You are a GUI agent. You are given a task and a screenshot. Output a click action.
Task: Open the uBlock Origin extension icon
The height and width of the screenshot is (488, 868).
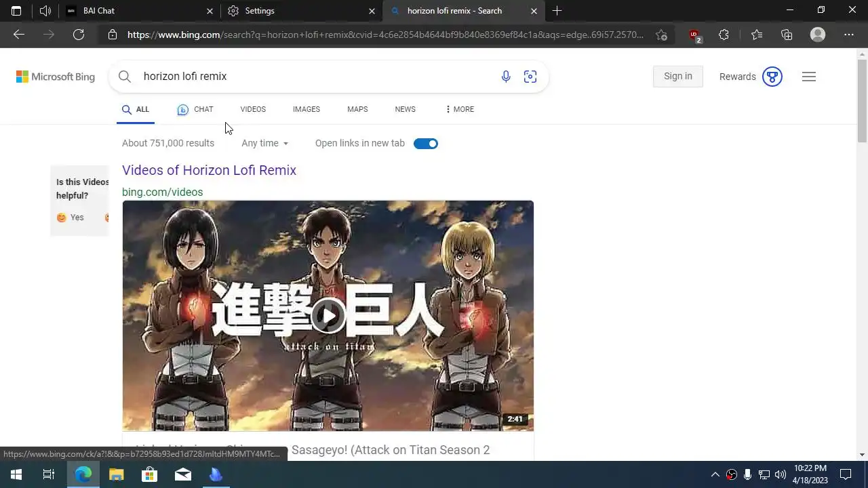(x=694, y=35)
